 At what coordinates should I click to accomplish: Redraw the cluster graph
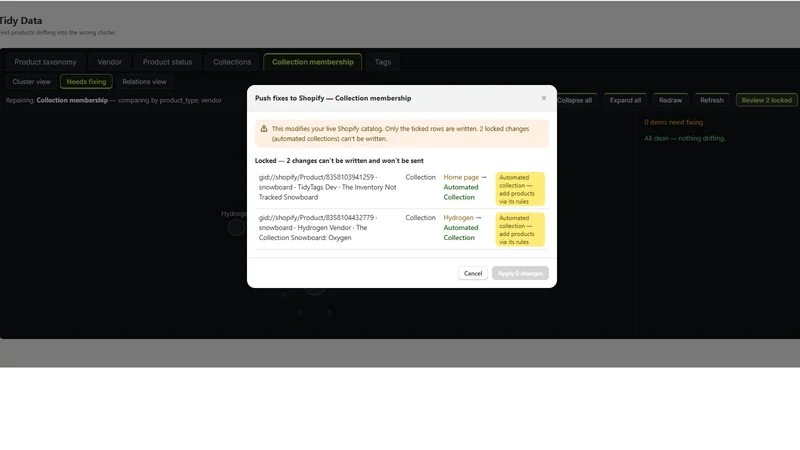tap(670, 100)
